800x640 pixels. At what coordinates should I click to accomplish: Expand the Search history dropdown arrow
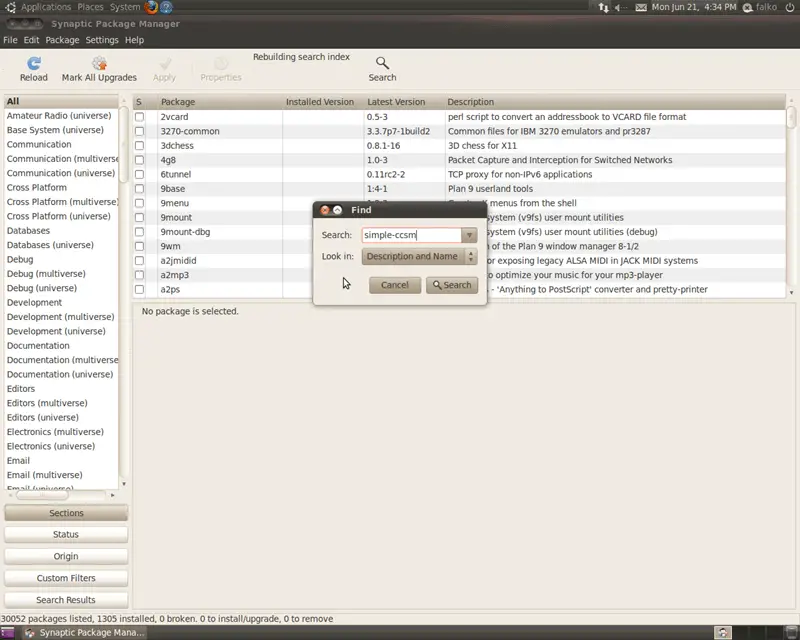click(469, 235)
